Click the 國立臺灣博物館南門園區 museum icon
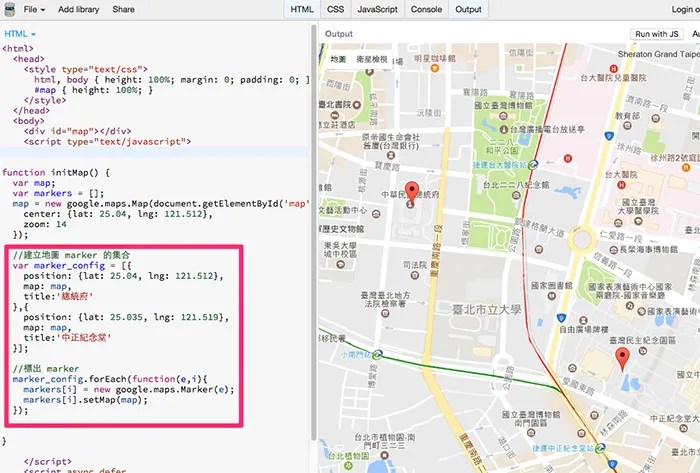 pos(531,432)
